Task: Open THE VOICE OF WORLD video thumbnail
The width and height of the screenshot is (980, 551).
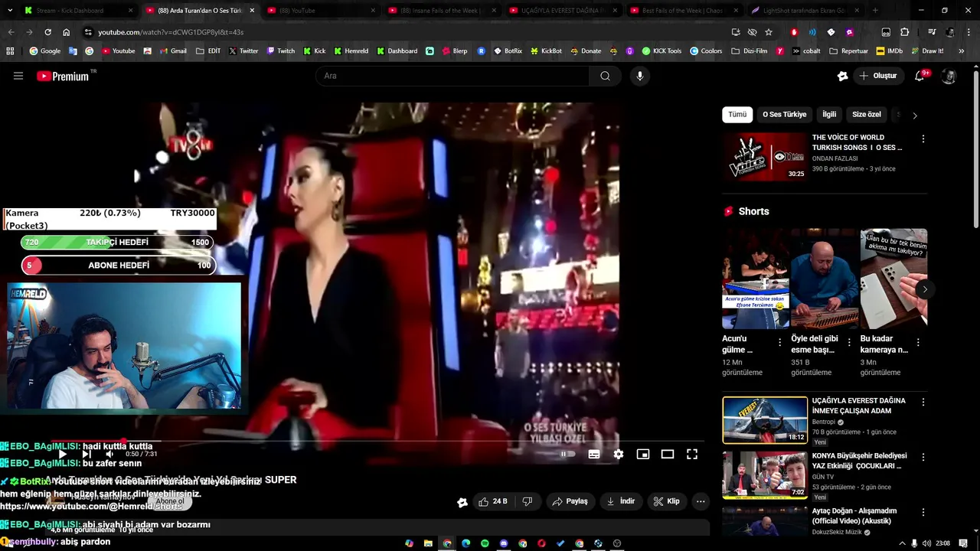Action: coord(765,156)
